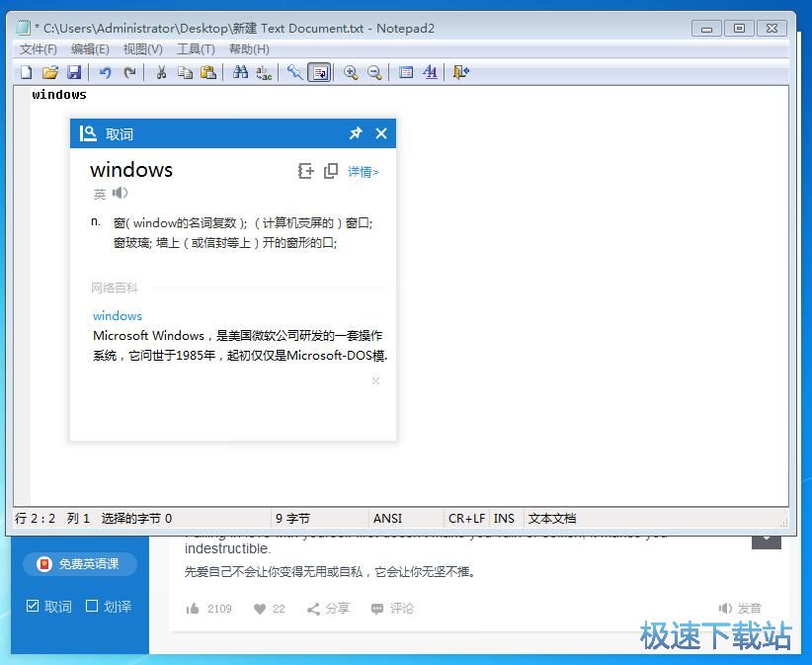Viewport: 812px width, 665px height.
Task: Copy selection using the Notepad2 toolbar
Action: pyautogui.click(x=185, y=72)
